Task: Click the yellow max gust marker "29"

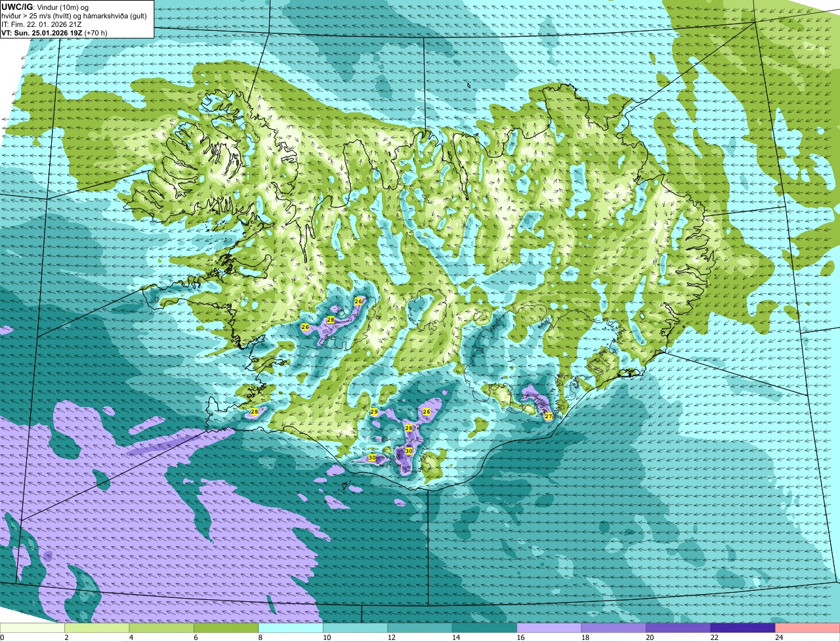Action: point(374,412)
